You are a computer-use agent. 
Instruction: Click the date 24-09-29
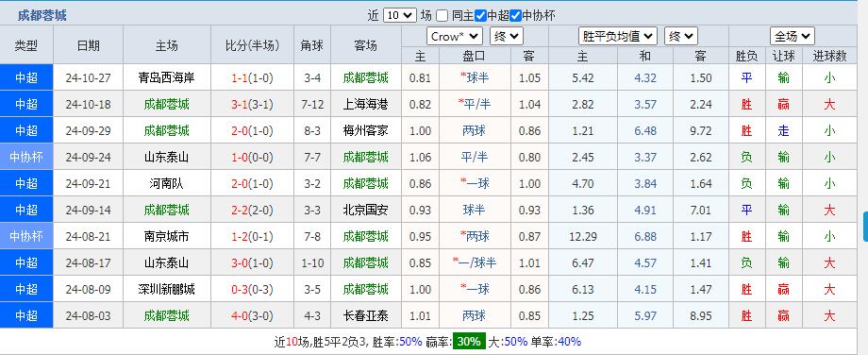point(88,131)
